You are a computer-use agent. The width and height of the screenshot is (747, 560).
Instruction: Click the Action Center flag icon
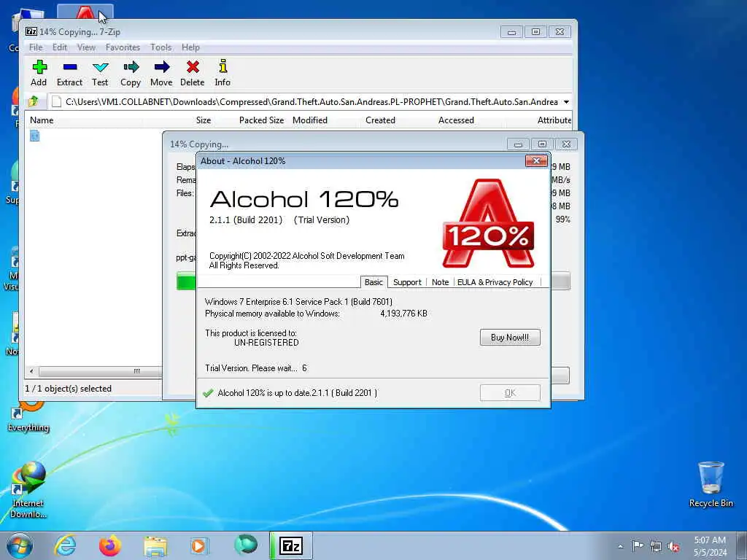click(638, 545)
